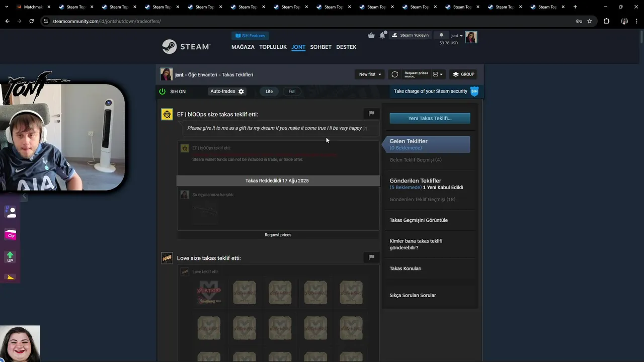Open the profile avatar in Steam header
The width and height of the screenshot is (644, 362).
point(471,37)
